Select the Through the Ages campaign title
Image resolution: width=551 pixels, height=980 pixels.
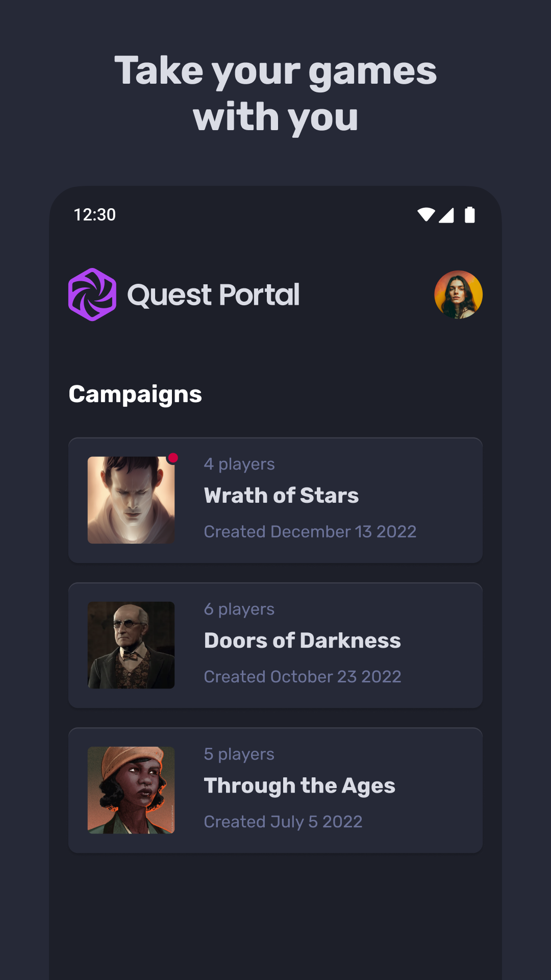pyautogui.click(x=299, y=786)
